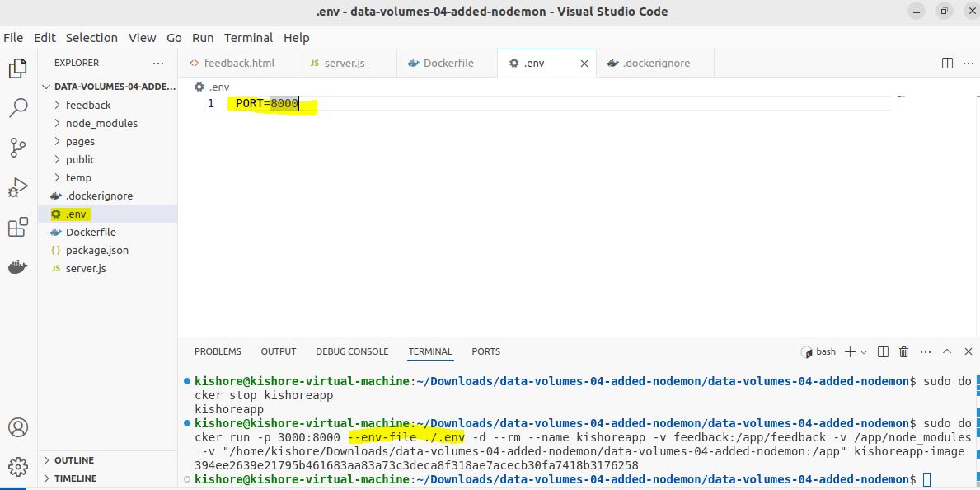Open the Extensions view icon
This screenshot has width=980, height=490.
coord(17,227)
